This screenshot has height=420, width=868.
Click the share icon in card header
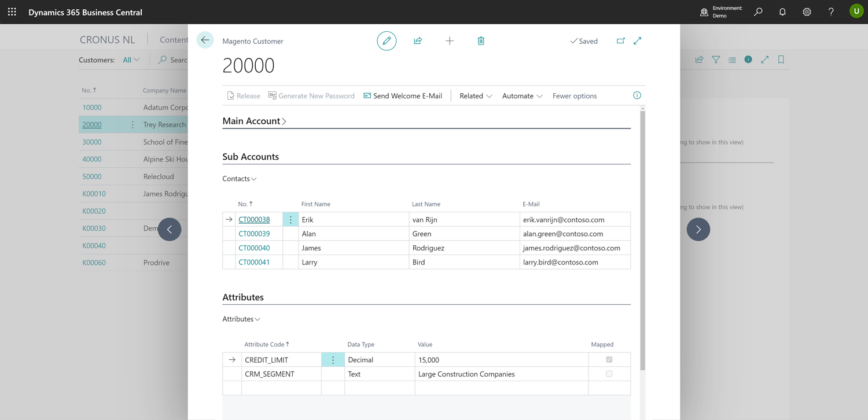[x=418, y=41]
